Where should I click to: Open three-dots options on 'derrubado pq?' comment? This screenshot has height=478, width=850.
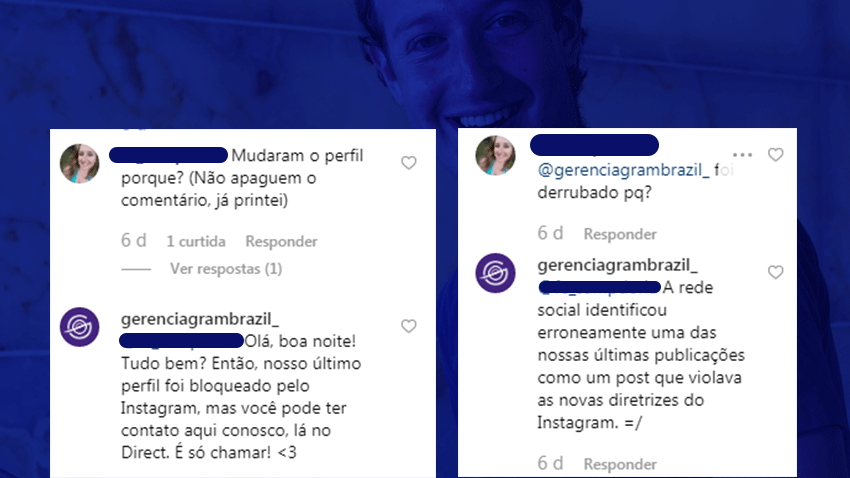742,155
